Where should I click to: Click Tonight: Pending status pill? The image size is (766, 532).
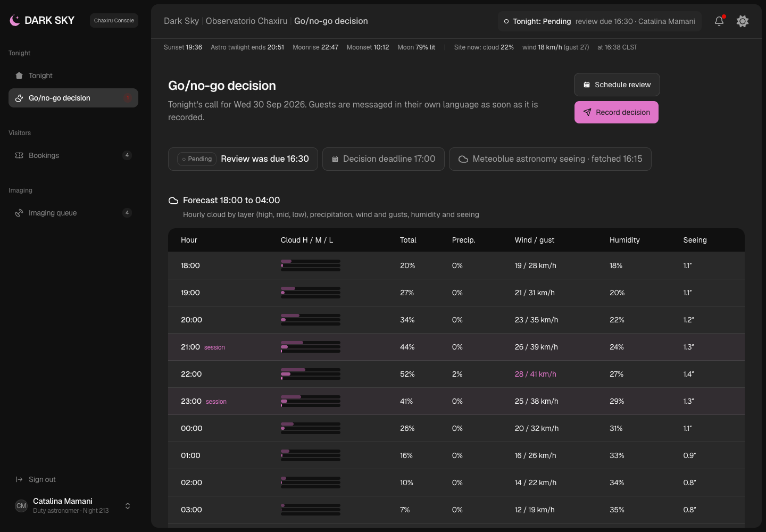(x=600, y=21)
